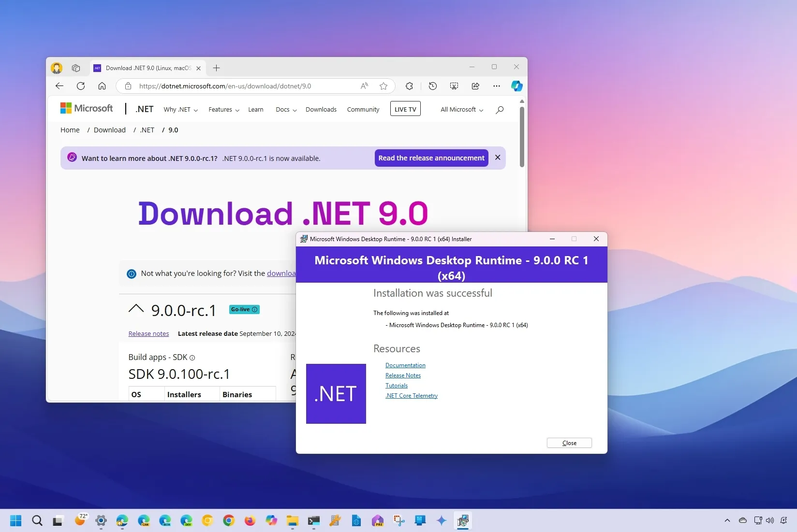Screen dimensions: 797x532
Task: Refresh the page with the reload icon
Action: click(x=81, y=86)
